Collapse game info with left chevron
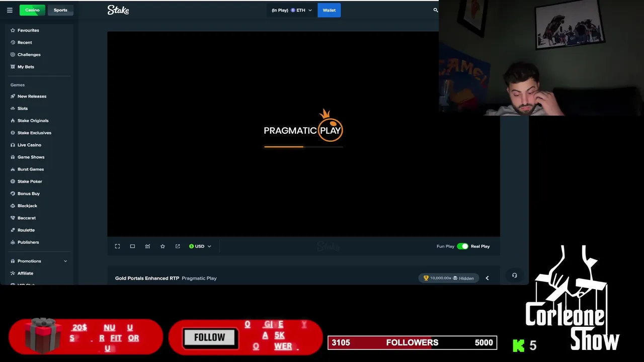 pyautogui.click(x=487, y=278)
